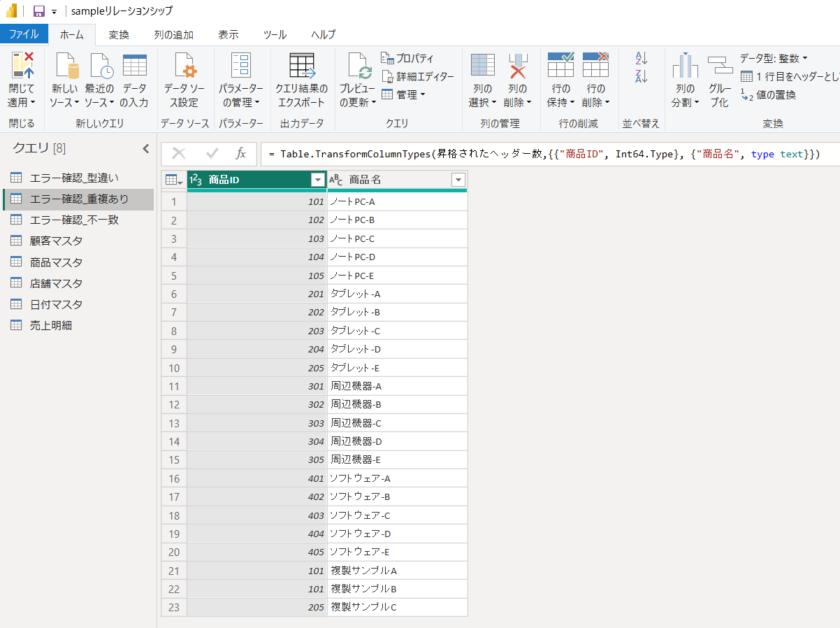This screenshot has width=840, height=628.
Task: Switch to the View (表示) tab
Action: 228,34
